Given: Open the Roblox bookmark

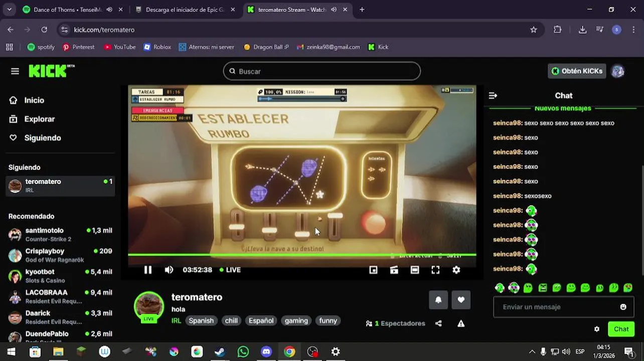Looking at the screenshot, I should point(157,47).
